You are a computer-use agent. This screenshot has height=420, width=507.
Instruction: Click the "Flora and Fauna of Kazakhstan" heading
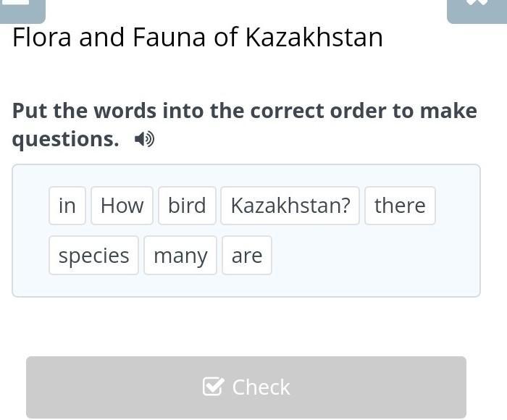[x=198, y=38]
